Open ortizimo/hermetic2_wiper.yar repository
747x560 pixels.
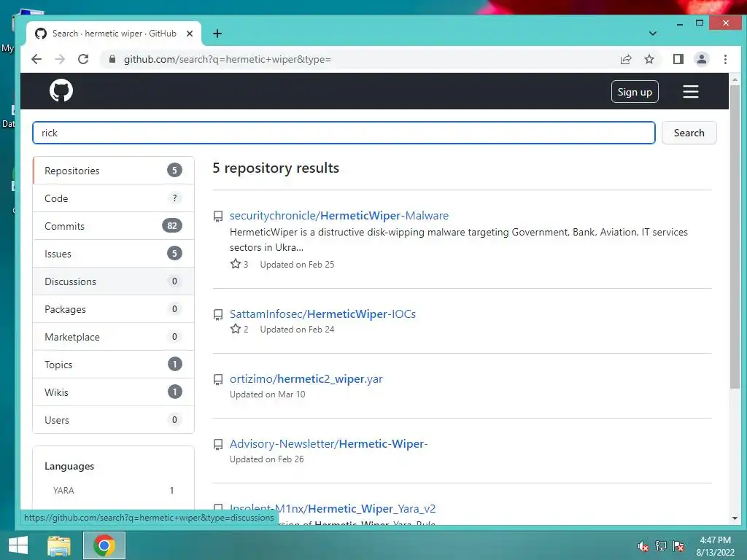306,378
